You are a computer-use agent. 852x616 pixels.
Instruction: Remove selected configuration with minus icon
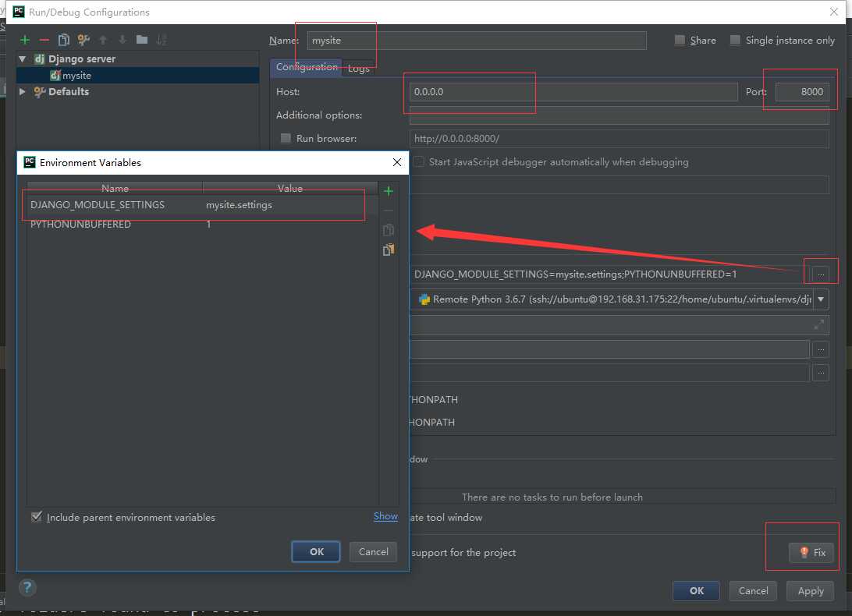click(x=44, y=40)
